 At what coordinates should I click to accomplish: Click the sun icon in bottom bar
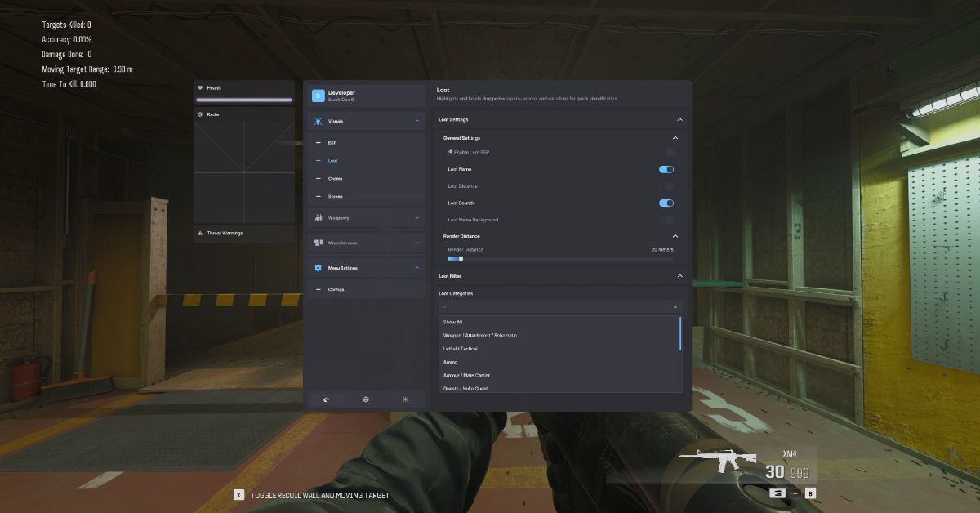pos(405,399)
